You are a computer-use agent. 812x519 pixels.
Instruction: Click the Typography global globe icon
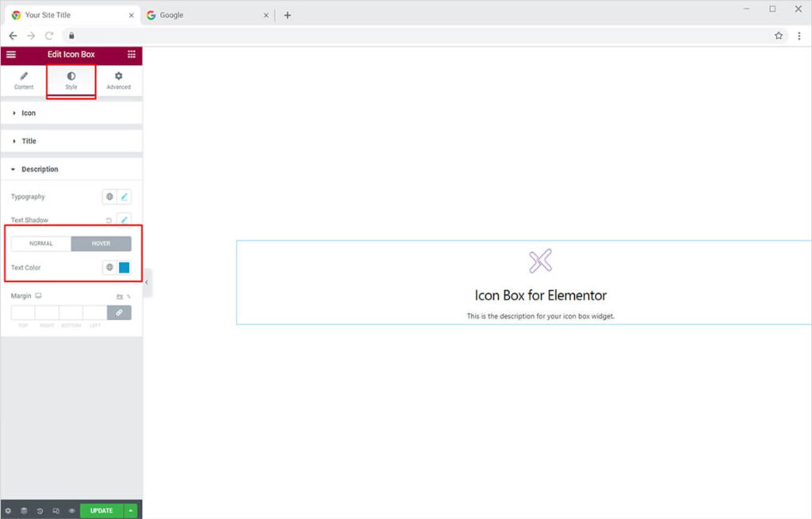point(110,197)
